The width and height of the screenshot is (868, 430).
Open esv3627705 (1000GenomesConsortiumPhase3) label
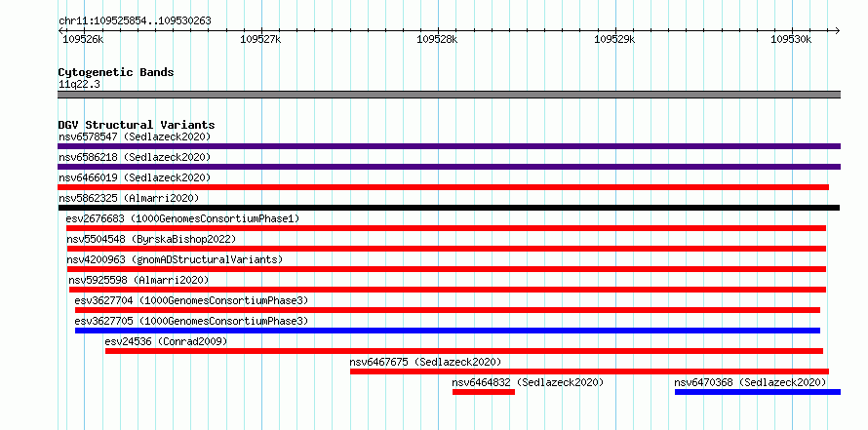tap(191, 321)
